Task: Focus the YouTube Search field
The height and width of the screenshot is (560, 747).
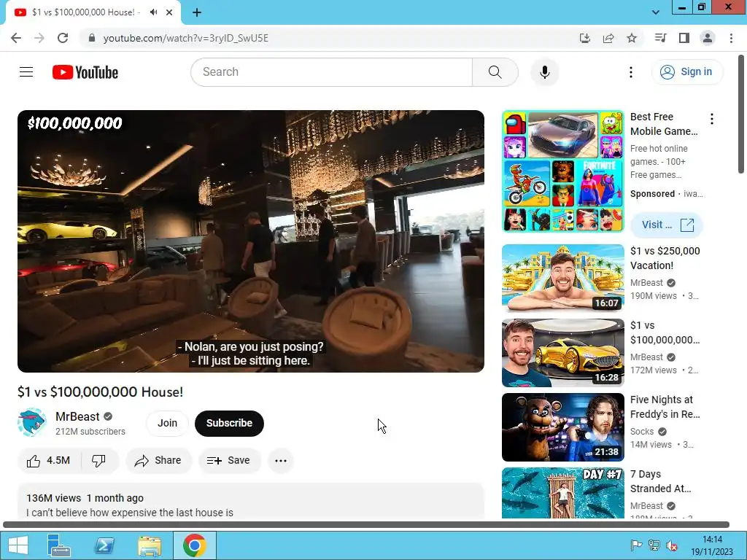Action: [332, 72]
